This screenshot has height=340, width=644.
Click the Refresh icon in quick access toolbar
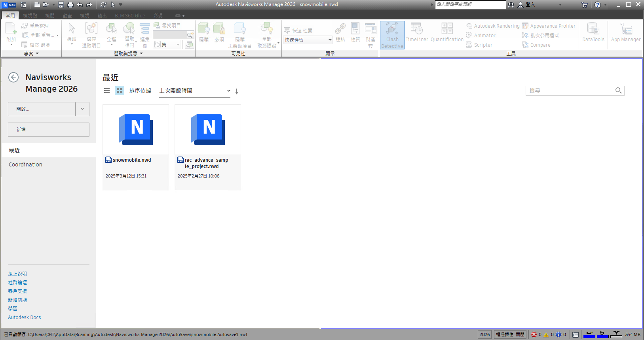[103, 5]
